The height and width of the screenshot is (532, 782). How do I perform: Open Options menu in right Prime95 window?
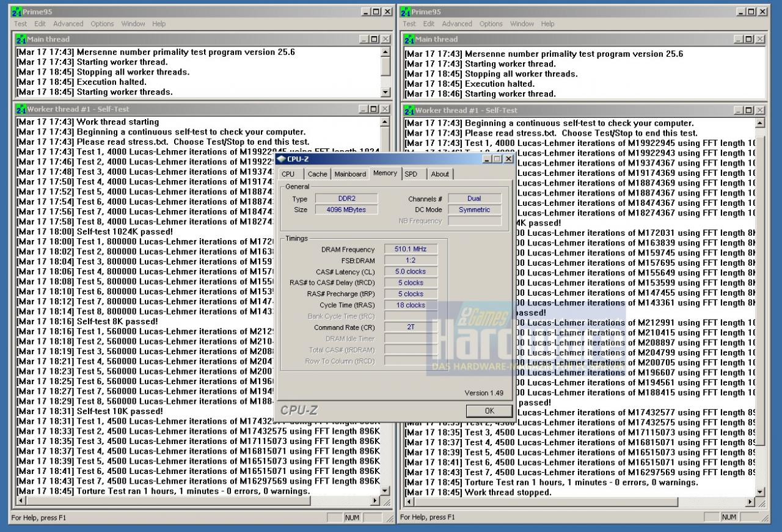pos(491,24)
